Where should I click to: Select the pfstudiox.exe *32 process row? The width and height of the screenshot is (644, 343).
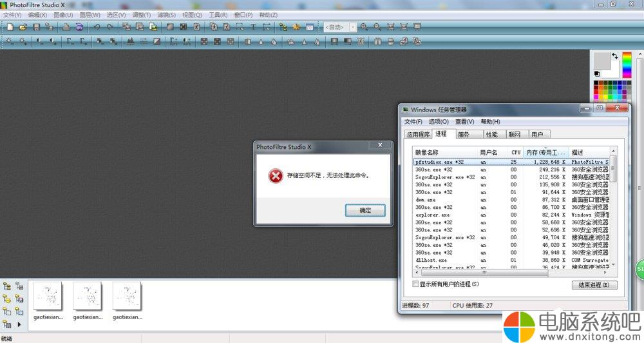pyautogui.click(x=511, y=162)
